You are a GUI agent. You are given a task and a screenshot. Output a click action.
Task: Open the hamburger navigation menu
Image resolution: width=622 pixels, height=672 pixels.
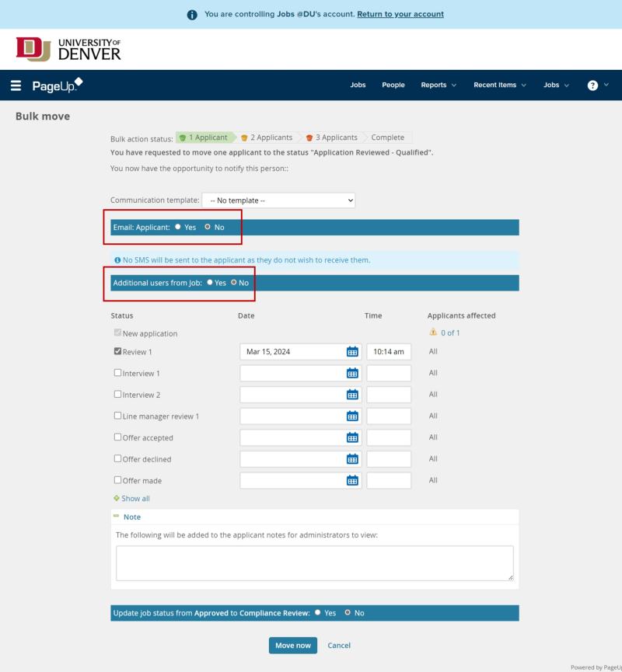[x=16, y=85]
